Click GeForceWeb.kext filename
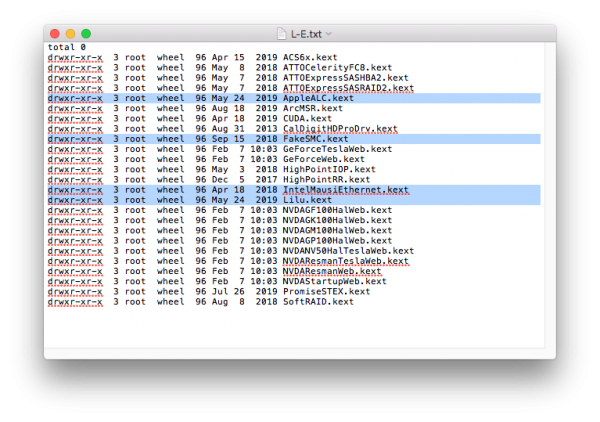The width and height of the screenshot is (600, 422). (x=324, y=159)
